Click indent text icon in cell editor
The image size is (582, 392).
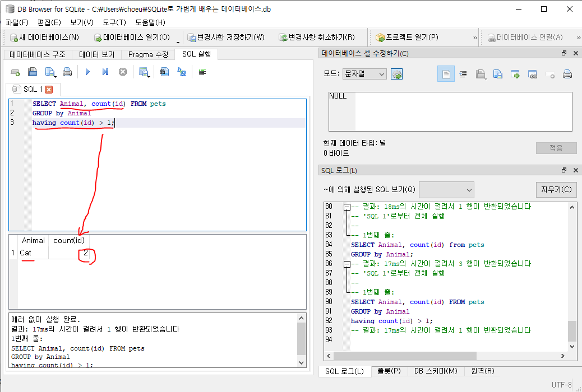click(463, 74)
